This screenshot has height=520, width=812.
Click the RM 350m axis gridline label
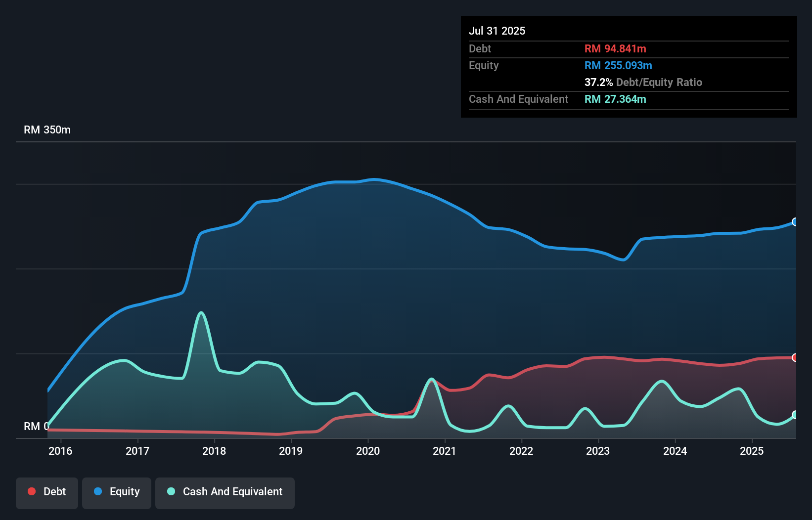point(46,130)
